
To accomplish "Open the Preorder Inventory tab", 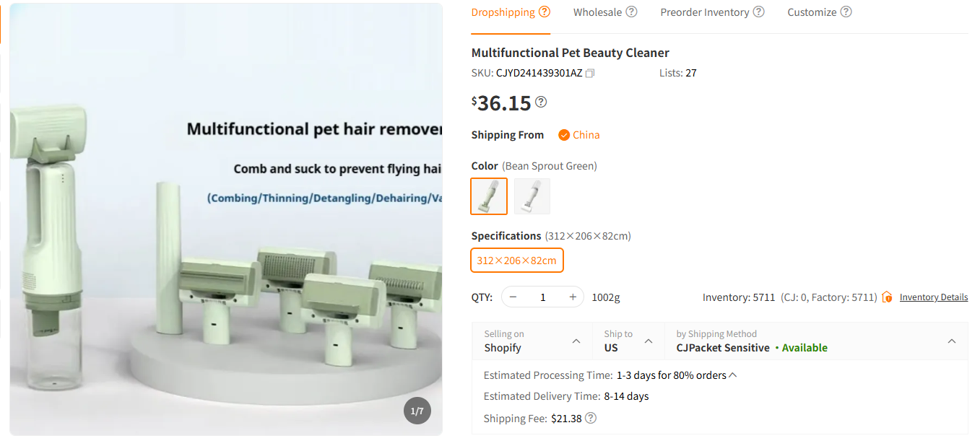I will 704,12.
